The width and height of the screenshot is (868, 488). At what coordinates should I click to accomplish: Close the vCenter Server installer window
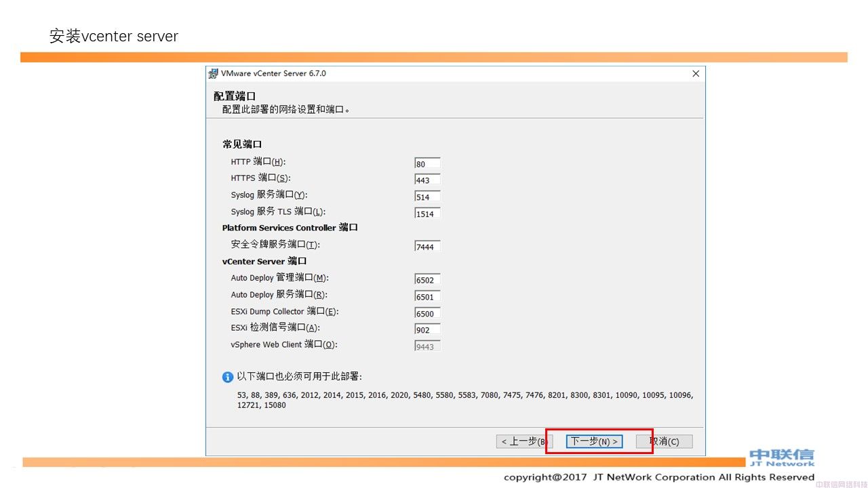click(x=696, y=73)
